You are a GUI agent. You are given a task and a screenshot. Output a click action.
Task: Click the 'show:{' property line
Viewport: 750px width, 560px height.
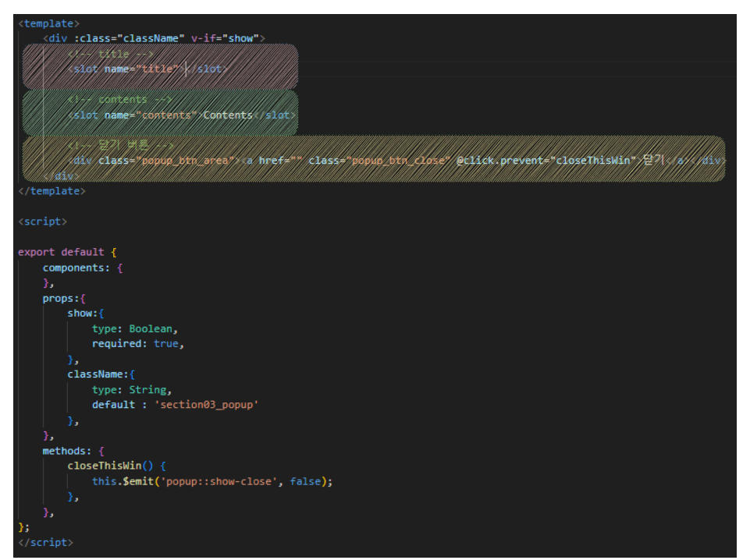tap(86, 314)
